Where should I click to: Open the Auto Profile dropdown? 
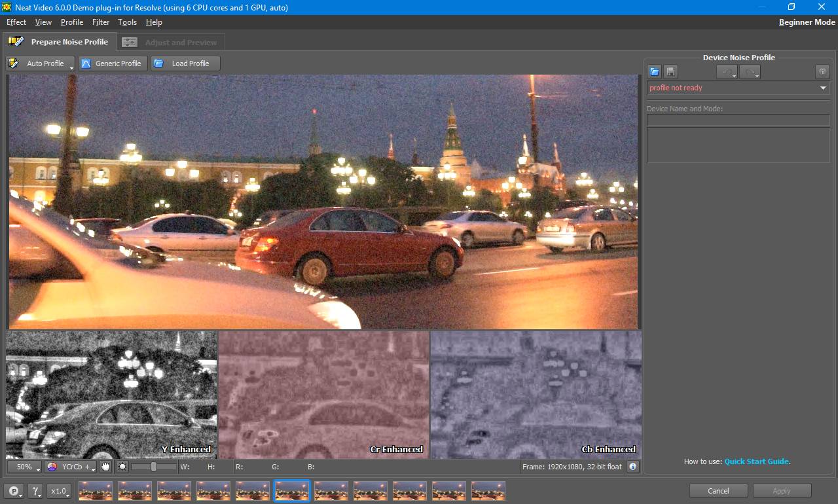click(41, 63)
